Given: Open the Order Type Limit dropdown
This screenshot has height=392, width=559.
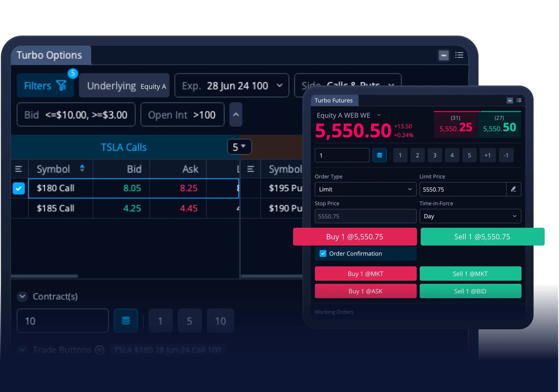Looking at the screenshot, I should pyautogui.click(x=365, y=189).
